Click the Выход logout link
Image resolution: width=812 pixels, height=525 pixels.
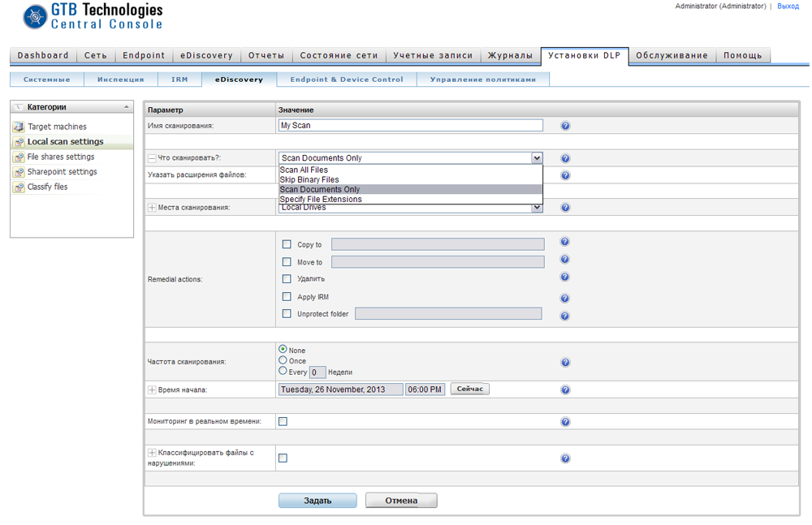pos(788,6)
